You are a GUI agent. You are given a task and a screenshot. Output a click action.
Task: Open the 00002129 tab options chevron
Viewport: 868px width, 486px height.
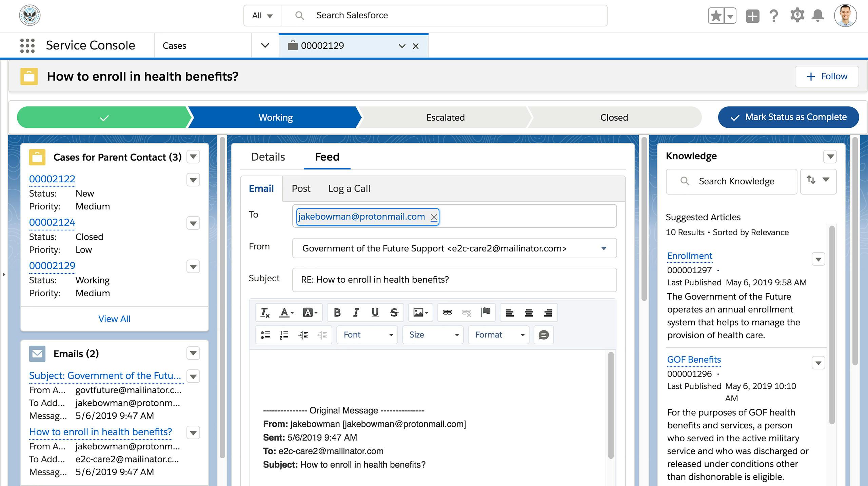coord(402,46)
